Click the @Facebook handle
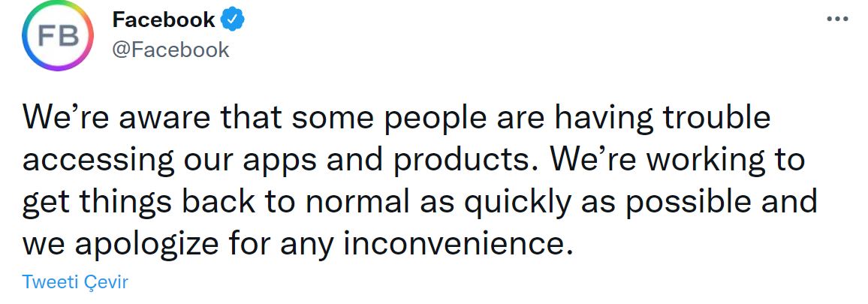 pos(170,50)
